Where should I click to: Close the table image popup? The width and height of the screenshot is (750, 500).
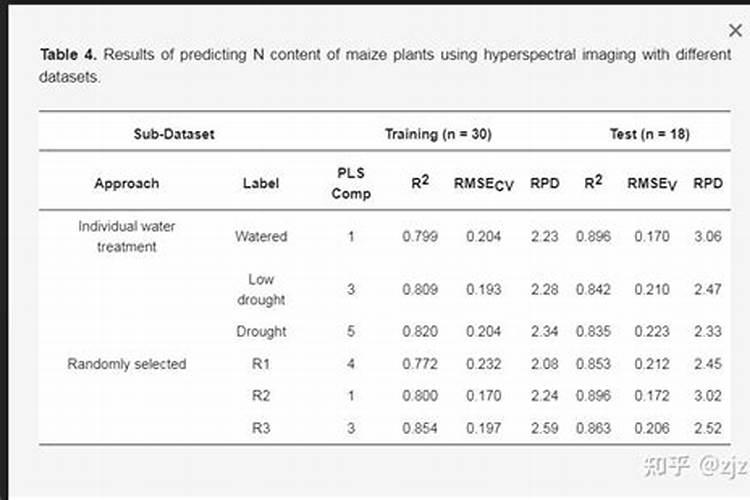pyautogui.click(x=735, y=32)
